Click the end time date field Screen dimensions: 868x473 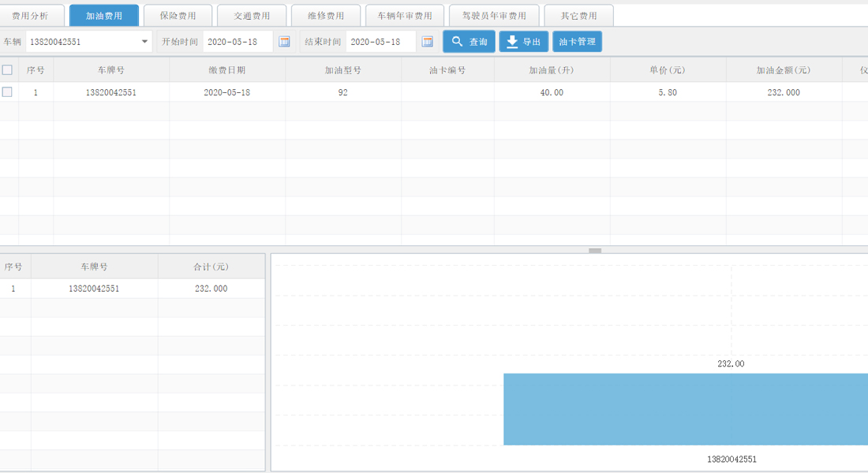(381, 42)
